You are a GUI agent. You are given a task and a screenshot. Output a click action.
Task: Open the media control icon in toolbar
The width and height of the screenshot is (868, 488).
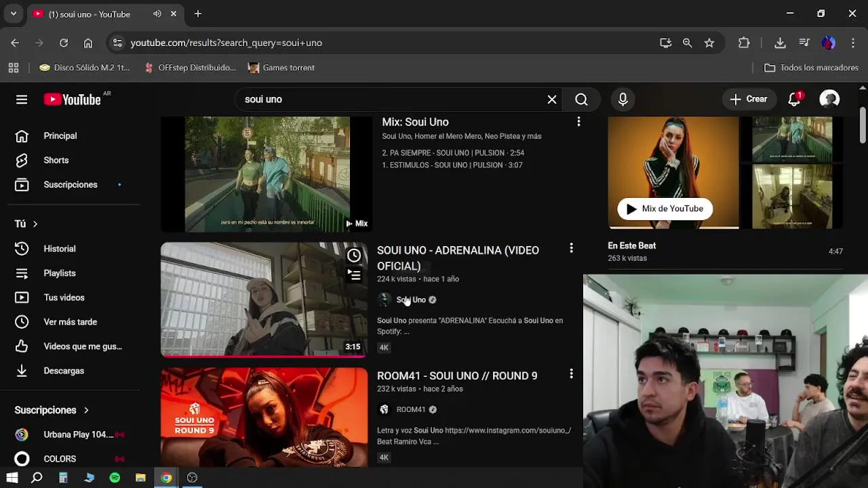point(804,43)
